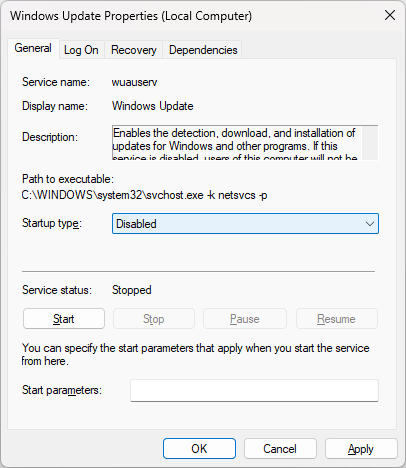The height and width of the screenshot is (468, 406).
Task: Close the Windows Update Properties dialog
Action: pos(390,15)
